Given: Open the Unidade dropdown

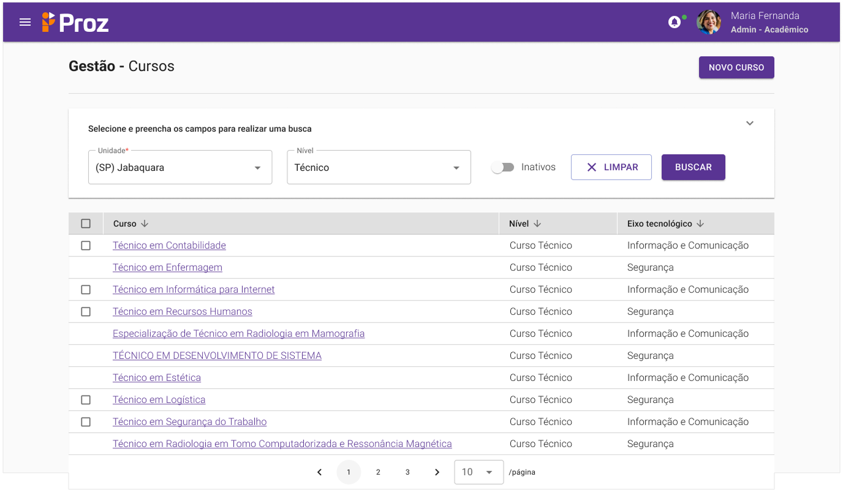Looking at the screenshot, I should (180, 168).
